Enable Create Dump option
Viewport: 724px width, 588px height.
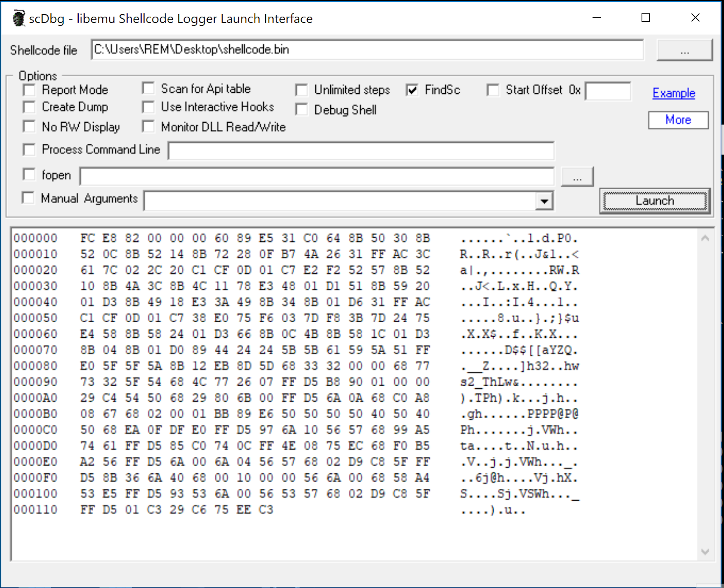point(29,107)
